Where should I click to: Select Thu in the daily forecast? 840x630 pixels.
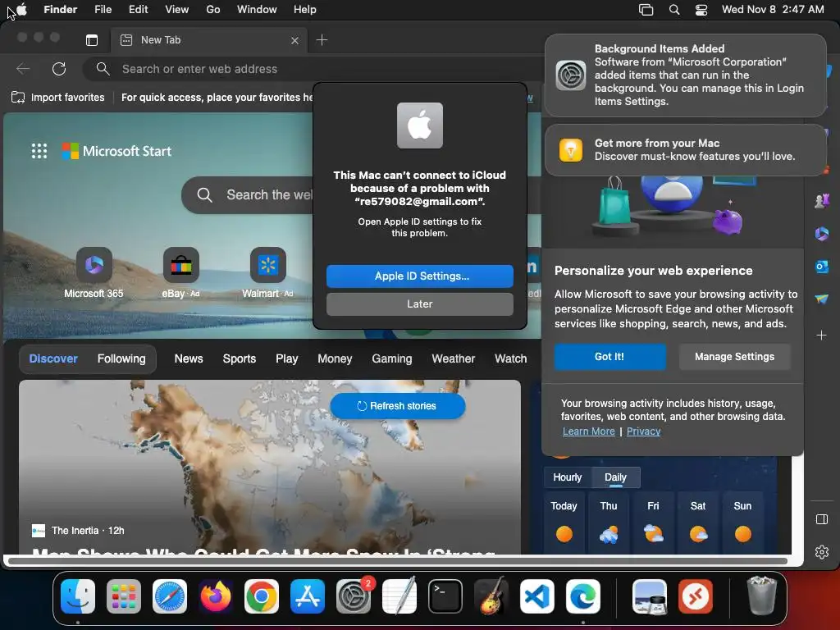pyautogui.click(x=609, y=522)
